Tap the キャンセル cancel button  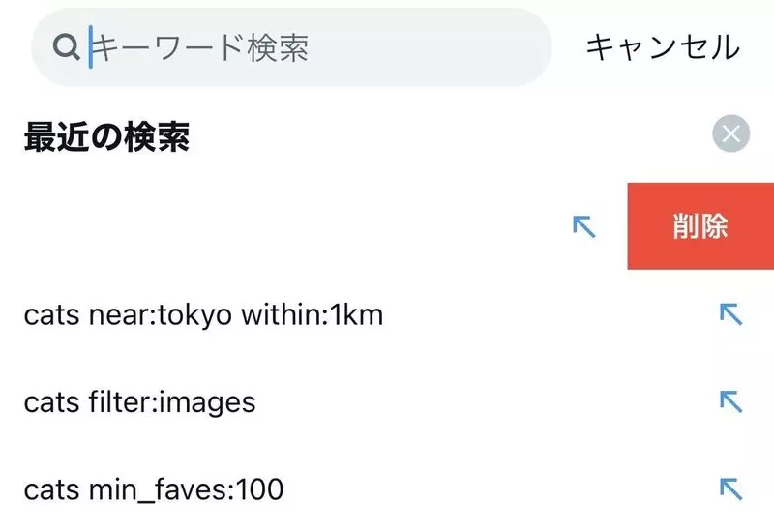point(663,47)
